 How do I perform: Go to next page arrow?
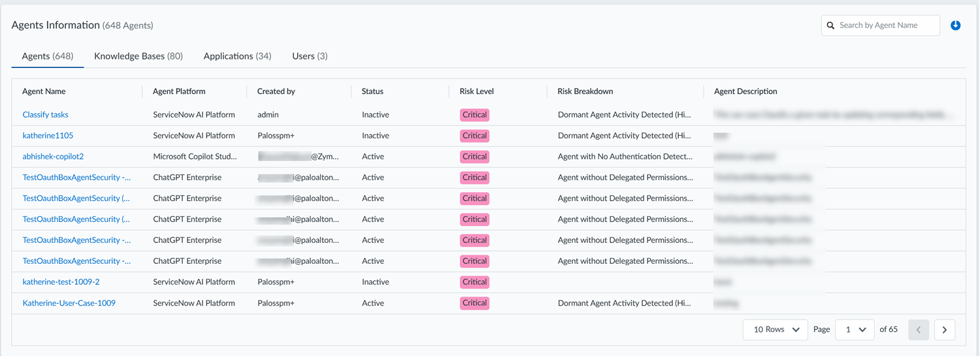(x=944, y=330)
